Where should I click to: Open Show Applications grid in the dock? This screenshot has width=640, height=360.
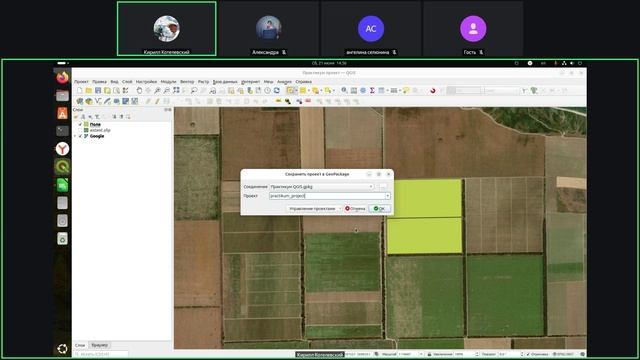pyautogui.click(x=62, y=349)
